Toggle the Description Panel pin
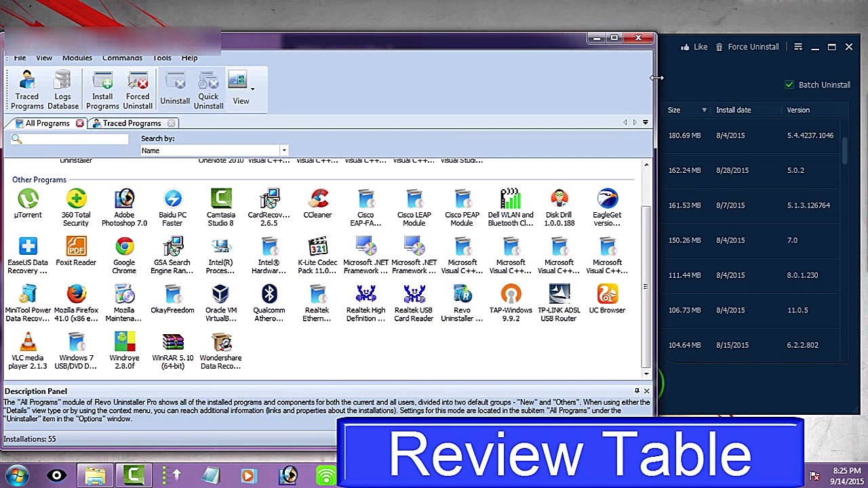868x488 pixels. pos(637,391)
